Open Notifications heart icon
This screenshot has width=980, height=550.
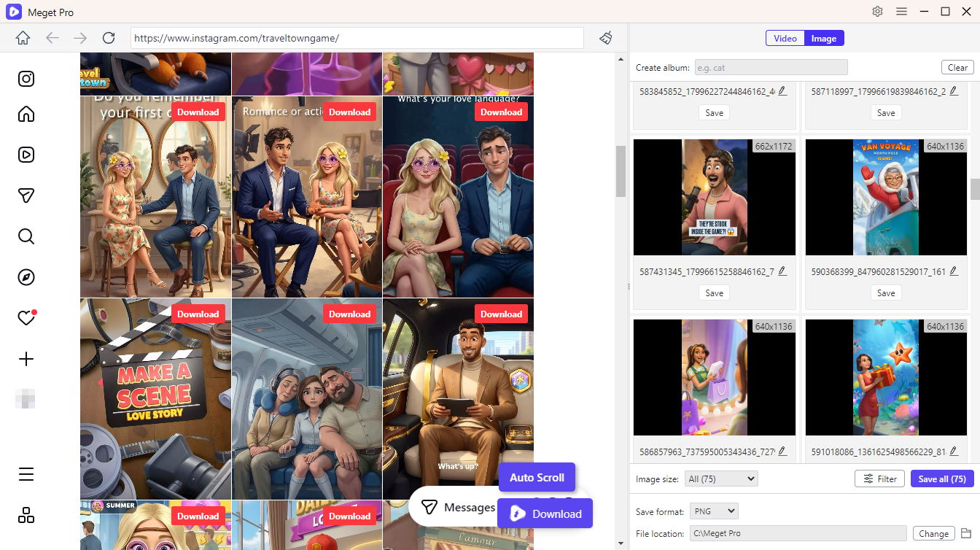(26, 318)
